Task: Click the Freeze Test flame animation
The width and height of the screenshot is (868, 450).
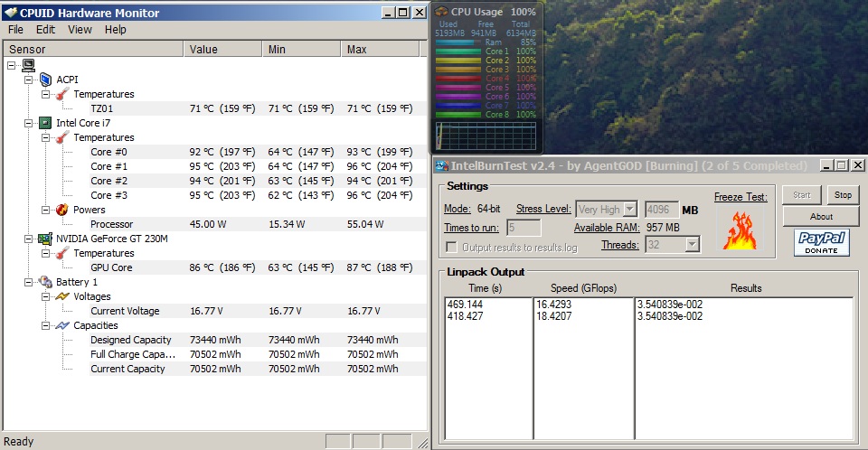Action: click(x=741, y=230)
